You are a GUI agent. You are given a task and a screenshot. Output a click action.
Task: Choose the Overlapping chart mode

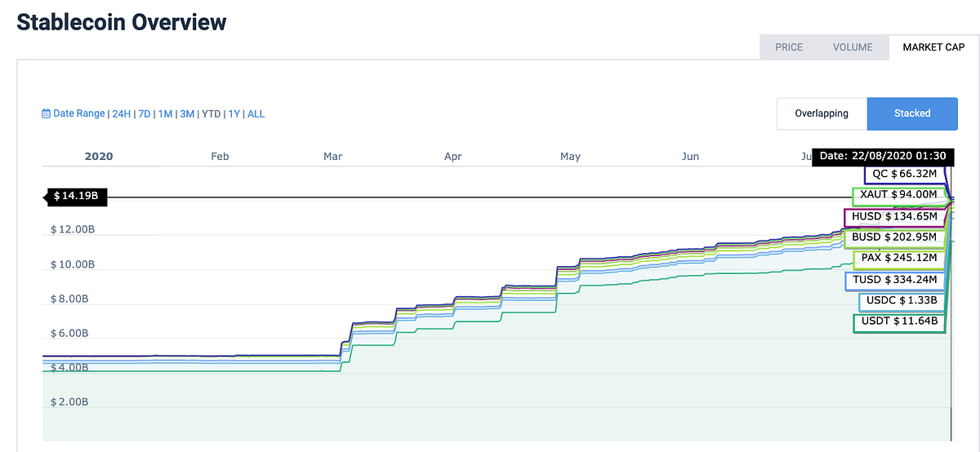(x=822, y=113)
